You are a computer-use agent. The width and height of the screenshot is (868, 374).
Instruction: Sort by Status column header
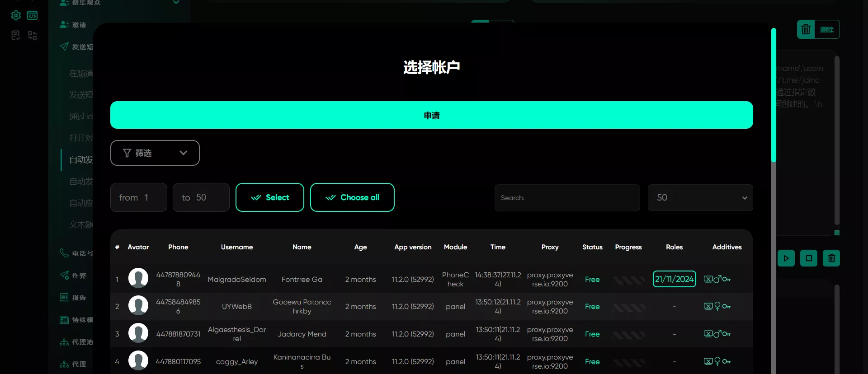[x=592, y=247]
